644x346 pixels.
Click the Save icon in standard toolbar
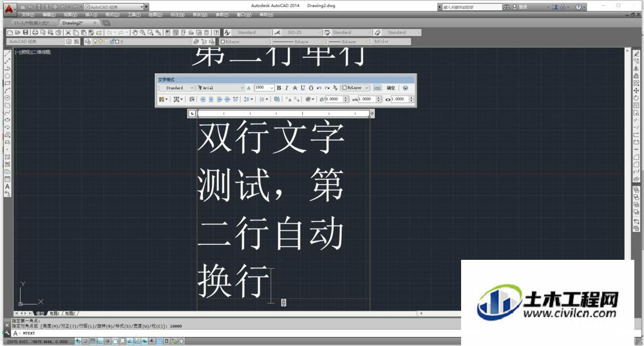tap(26, 32)
